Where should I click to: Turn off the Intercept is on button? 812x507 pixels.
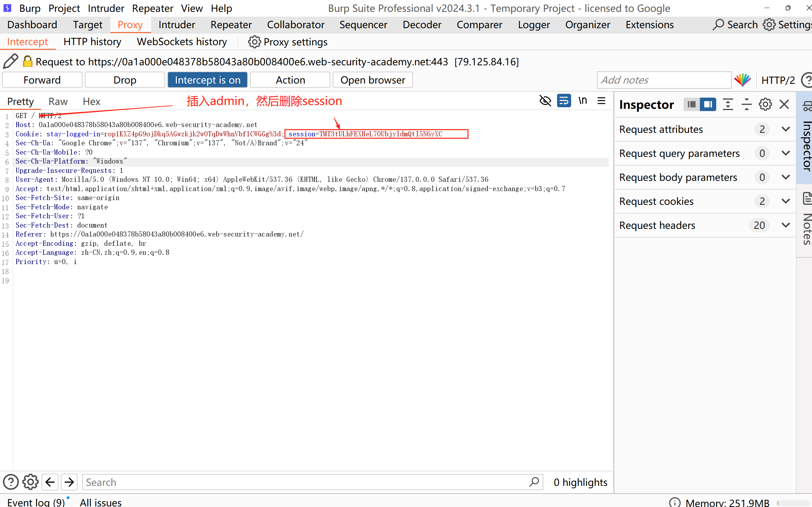tap(207, 80)
